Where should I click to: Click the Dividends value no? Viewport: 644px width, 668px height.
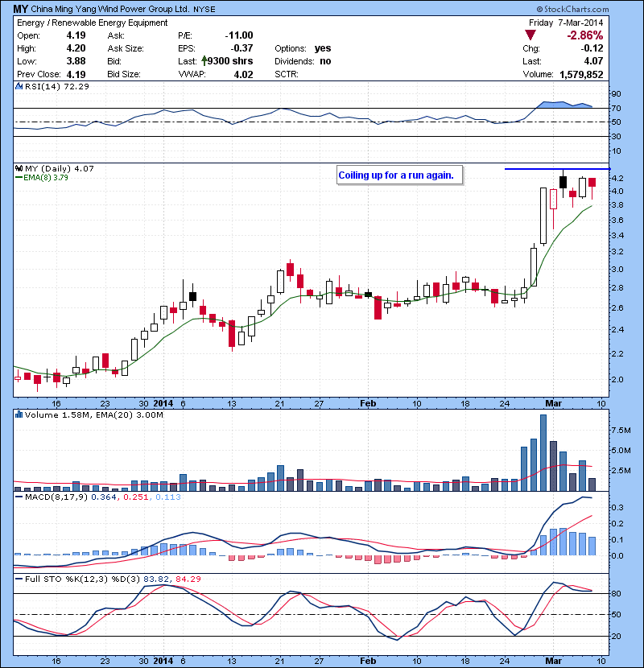tap(325, 61)
